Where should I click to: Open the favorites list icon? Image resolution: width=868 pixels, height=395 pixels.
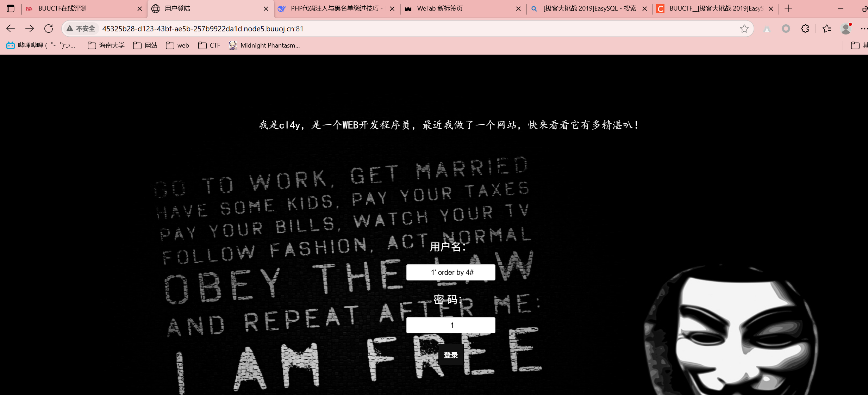point(827,29)
